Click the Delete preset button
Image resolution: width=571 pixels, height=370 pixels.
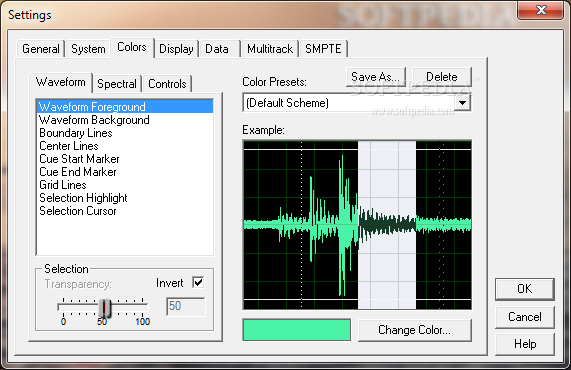(442, 77)
